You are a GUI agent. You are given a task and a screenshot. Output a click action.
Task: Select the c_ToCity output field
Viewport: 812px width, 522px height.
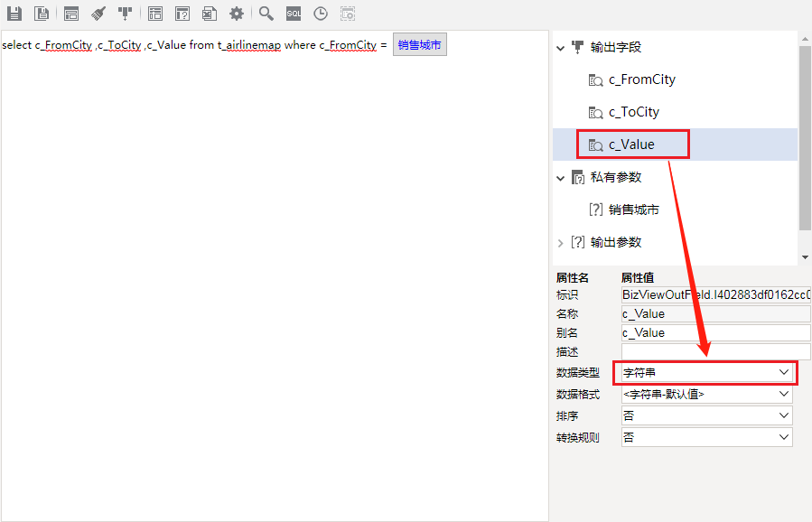click(x=634, y=112)
